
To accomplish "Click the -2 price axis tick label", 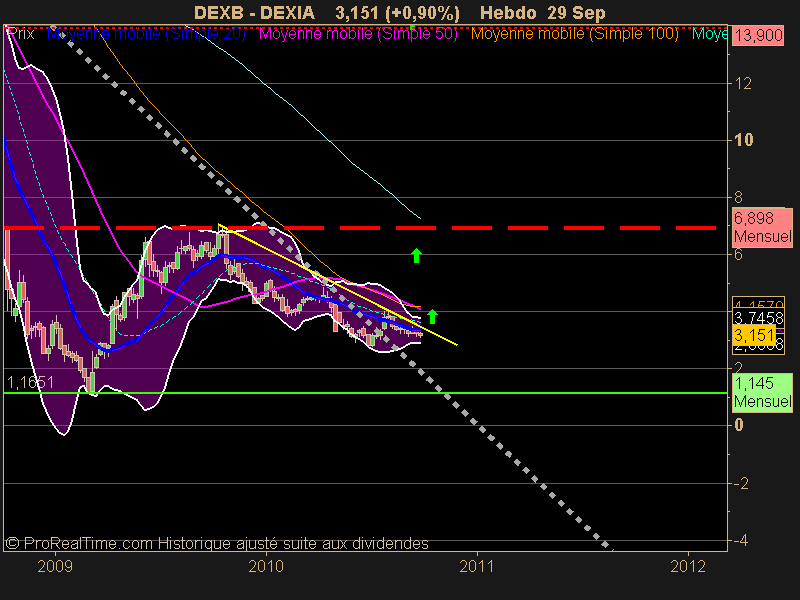I will [741, 483].
